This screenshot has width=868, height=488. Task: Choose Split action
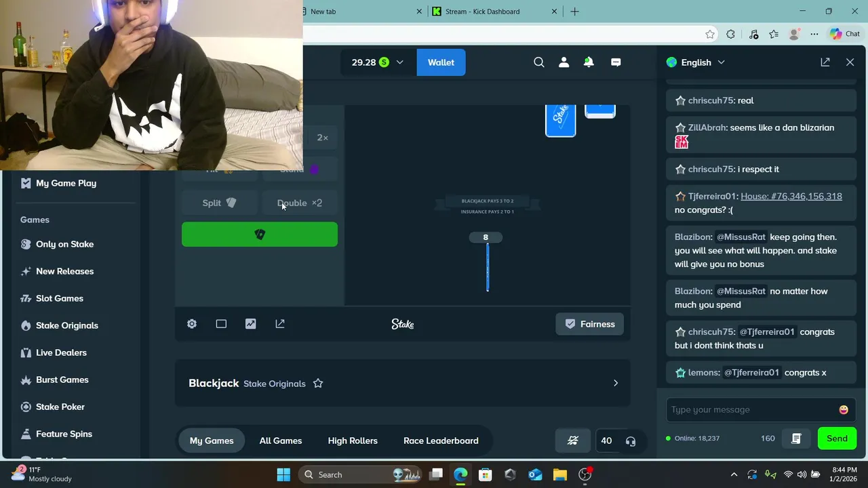point(220,203)
